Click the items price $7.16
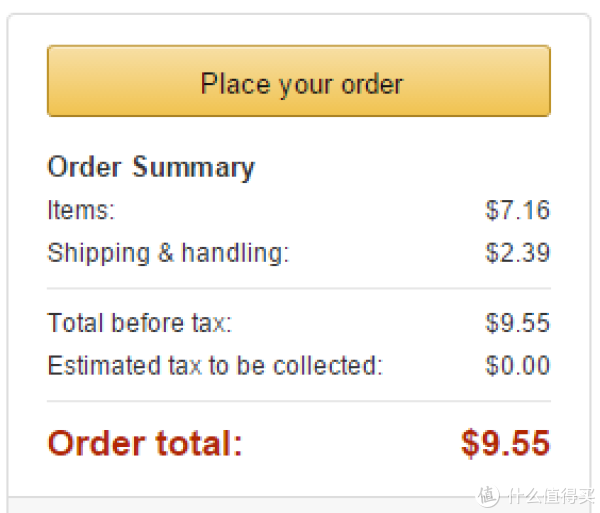The image size is (600, 513). click(x=517, y=210)
